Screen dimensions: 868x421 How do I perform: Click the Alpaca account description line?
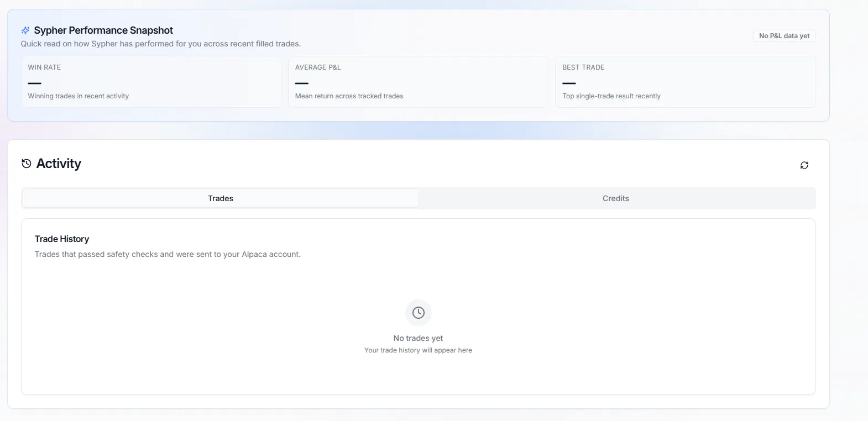(x=168, y=254)
